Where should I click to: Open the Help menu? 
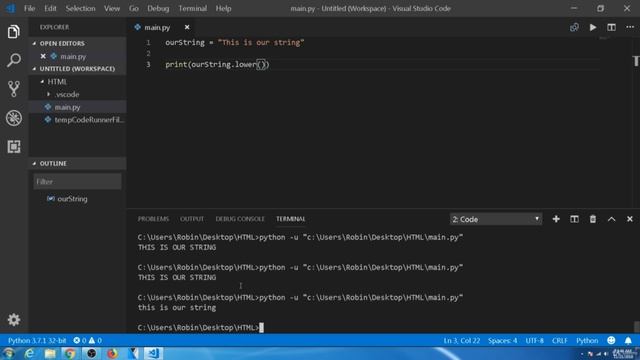pos(223,8)
